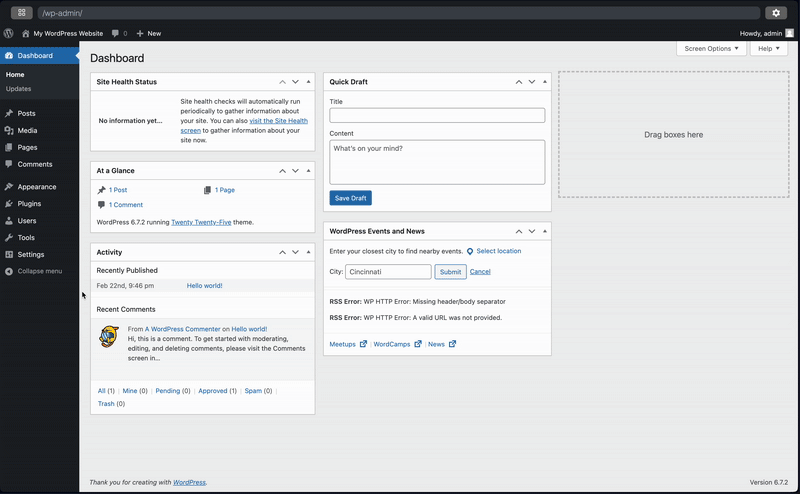Image resolution: width=800 pixels, height=494 pixels.
Task: Click the page icon beside 1 Page
Action: point(207,190)
